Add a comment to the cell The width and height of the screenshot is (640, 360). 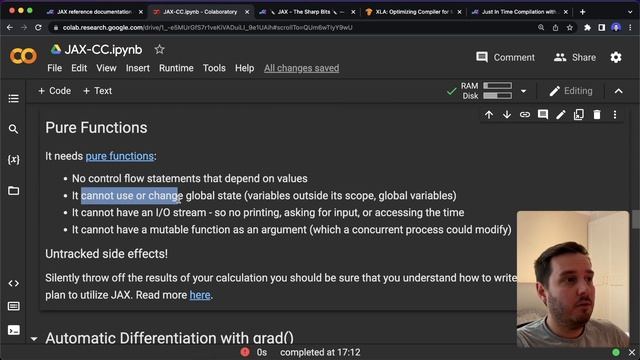[543, 115]
